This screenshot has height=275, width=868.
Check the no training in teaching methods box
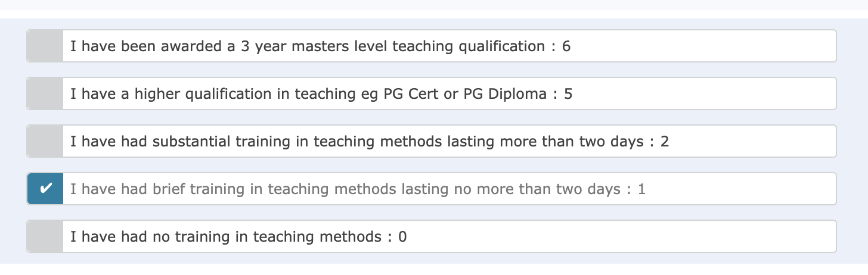click(45, 236)
